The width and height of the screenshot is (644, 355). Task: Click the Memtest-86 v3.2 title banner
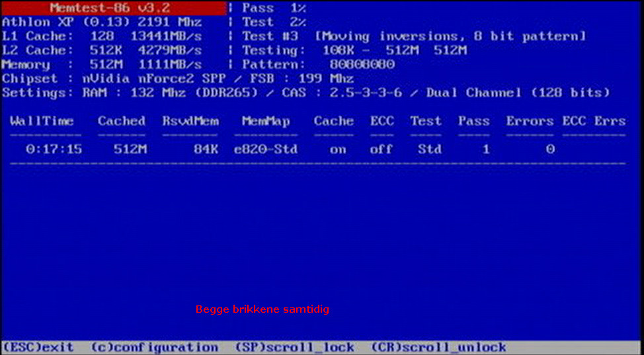pos(114,8)
